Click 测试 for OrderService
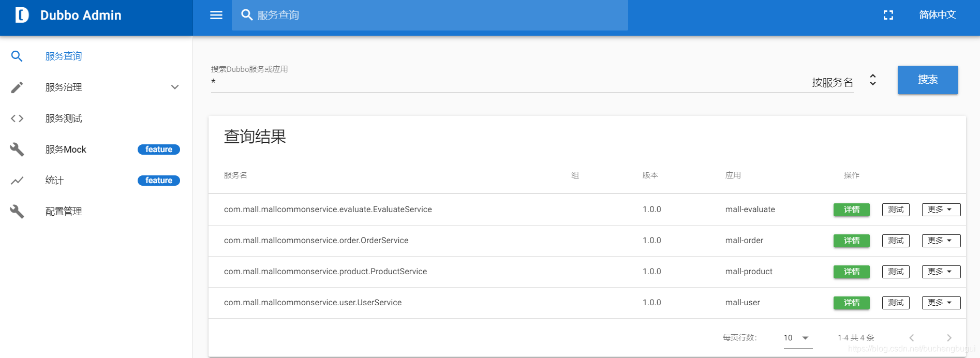Screen dimensions: 980x358 click(x=896, y=241)
